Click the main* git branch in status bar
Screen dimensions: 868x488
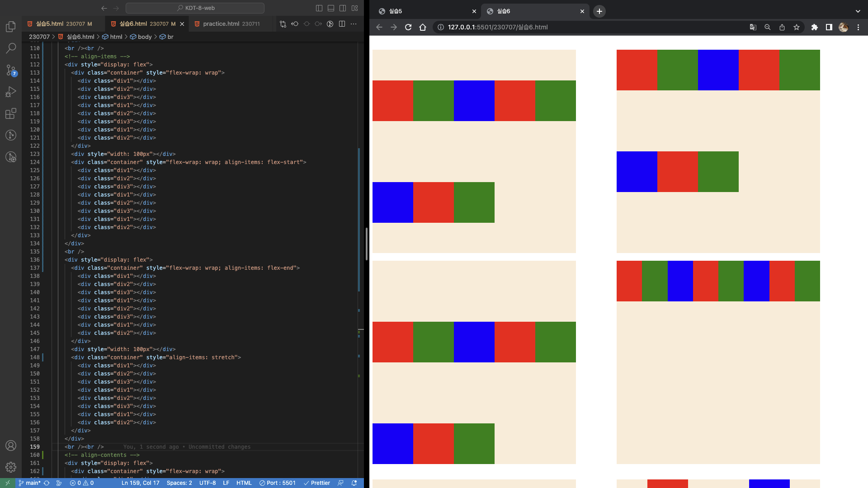(30, 483)
